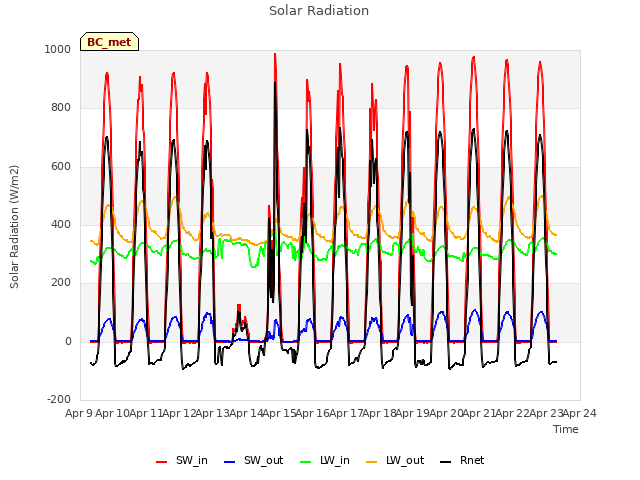The height and width of the screenshot is (480, 640).
Task: Click the y-axis title Solar Radiation (W/m2)
Action: click(x=14, y=227)
